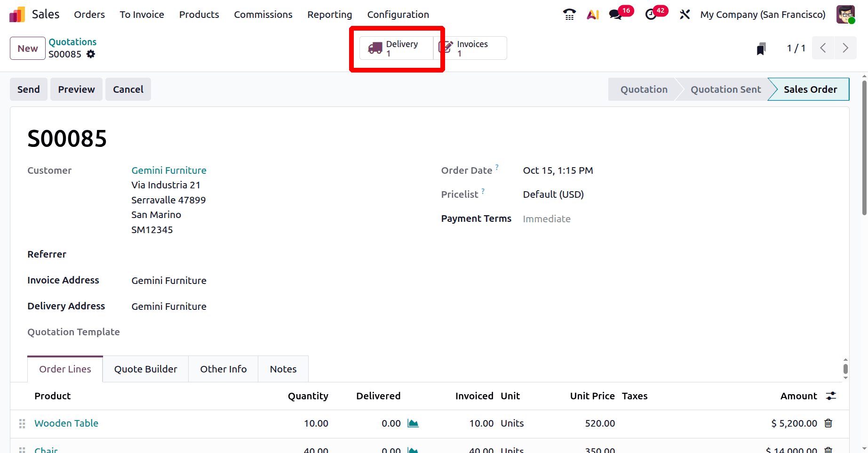Delete the Wooden Table line with the trash icon
The width and height of the screenshot is (868, 453).
[828, 423]
